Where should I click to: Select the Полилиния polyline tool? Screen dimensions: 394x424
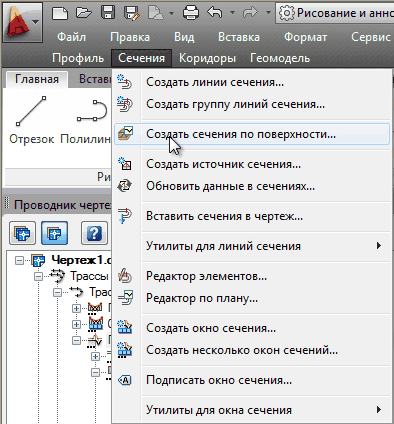coord(85,120)
